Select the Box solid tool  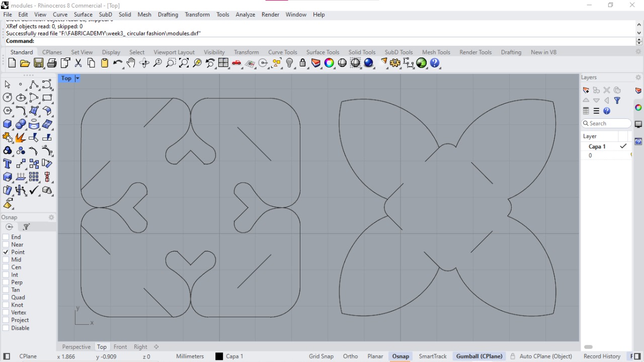(x=8, y=124)
